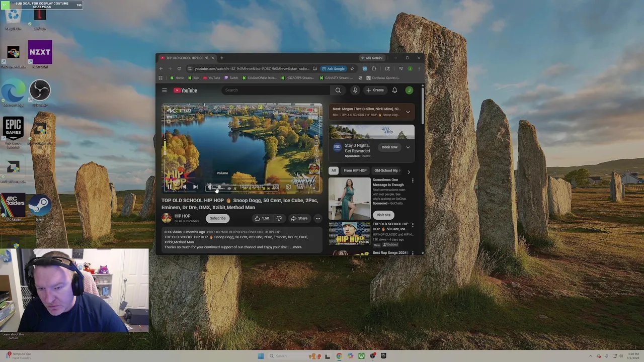Open Epic Games Launcher shortcut

coord(14,133)
